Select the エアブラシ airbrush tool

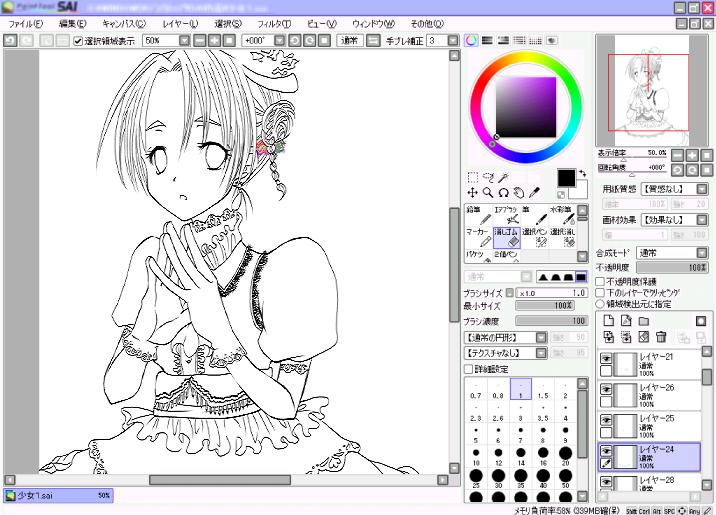point(506,215)
